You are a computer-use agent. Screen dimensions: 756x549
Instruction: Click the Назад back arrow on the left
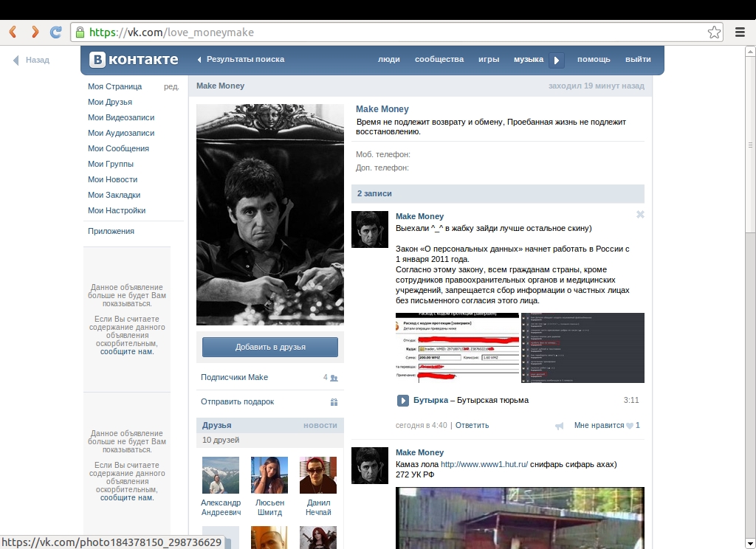tap(31, 60)
